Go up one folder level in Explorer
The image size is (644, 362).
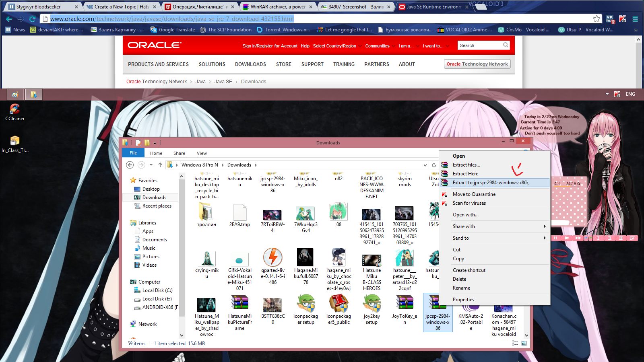point(160,165)
